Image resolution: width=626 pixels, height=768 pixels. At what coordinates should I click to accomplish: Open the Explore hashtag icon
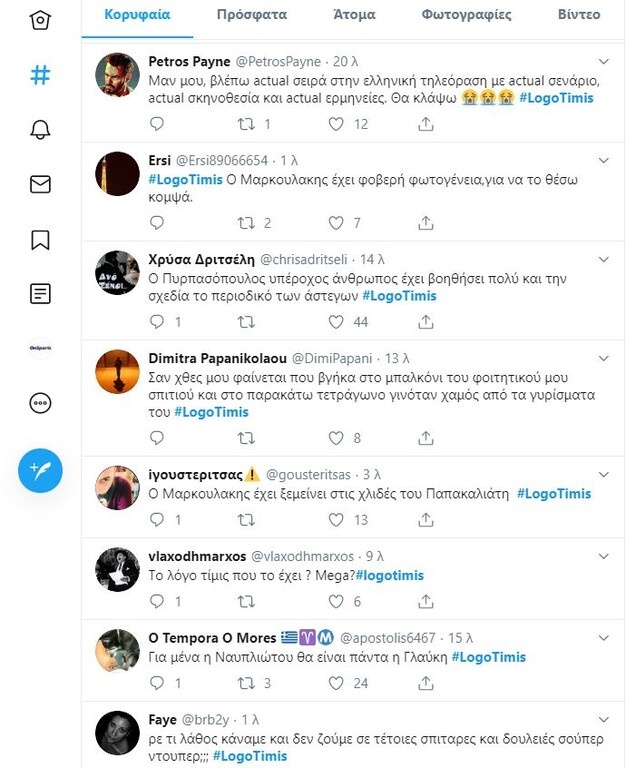(x=40, y=75)
